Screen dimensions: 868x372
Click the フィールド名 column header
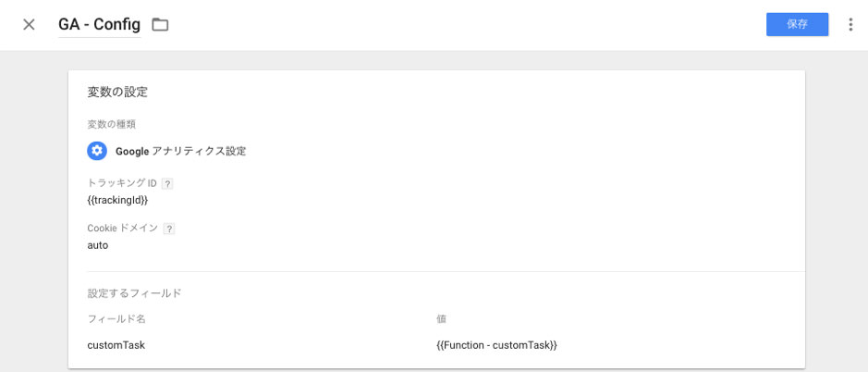coord(116,319)
